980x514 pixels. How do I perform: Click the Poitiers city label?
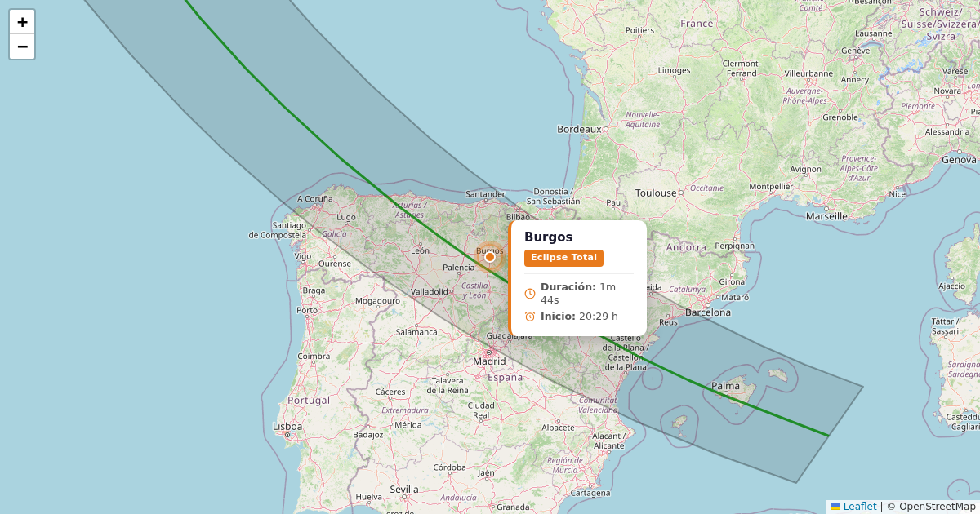coord(639,30)
